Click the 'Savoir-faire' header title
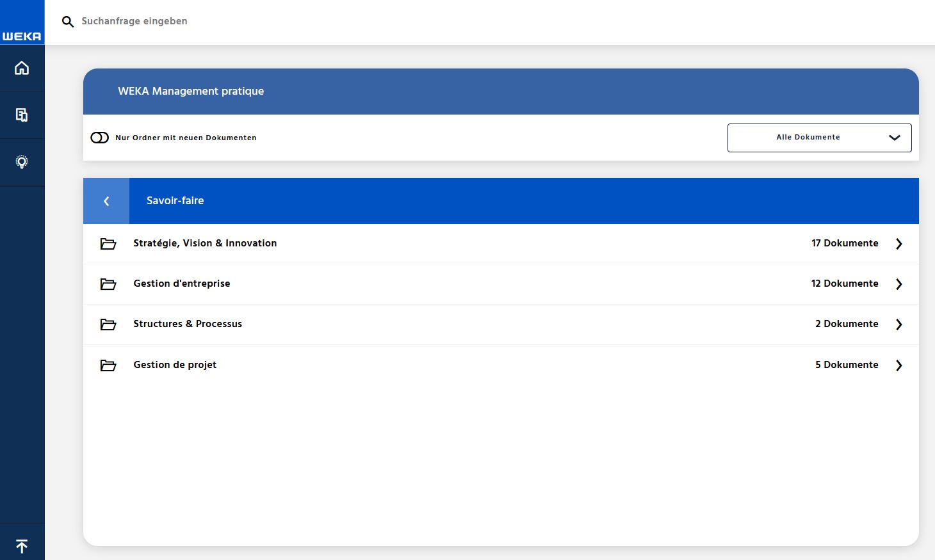 pyautogui.click(x=175, y=200)
